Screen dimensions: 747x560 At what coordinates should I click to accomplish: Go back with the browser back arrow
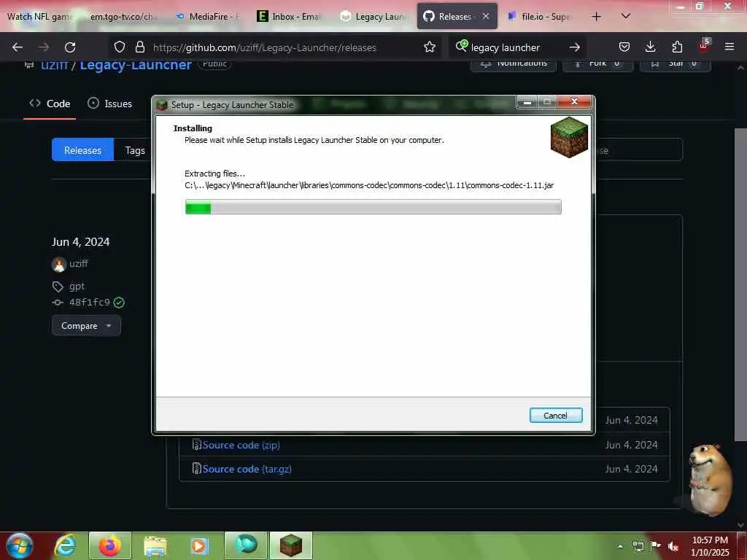coord(18,47)
